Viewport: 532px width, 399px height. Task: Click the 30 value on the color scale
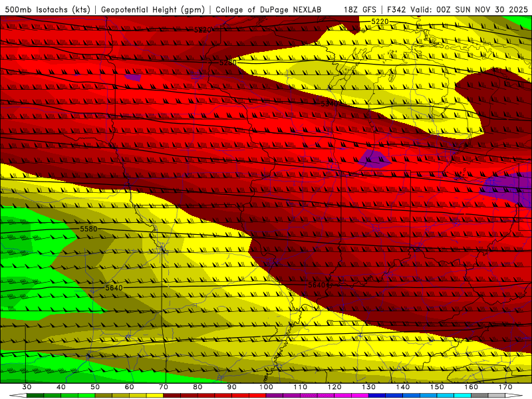coord(27,387)
